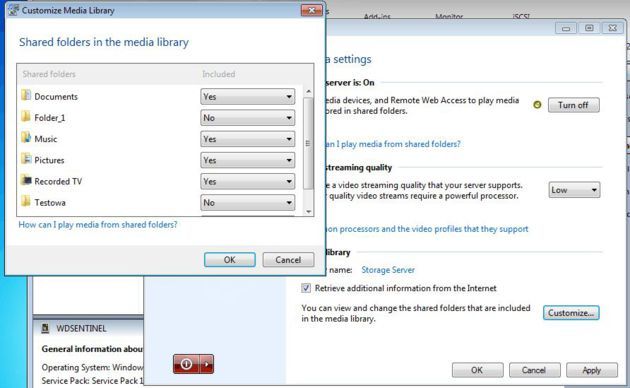
Task: Click the WDSENTINEL server icon
Action: [45, 329]
